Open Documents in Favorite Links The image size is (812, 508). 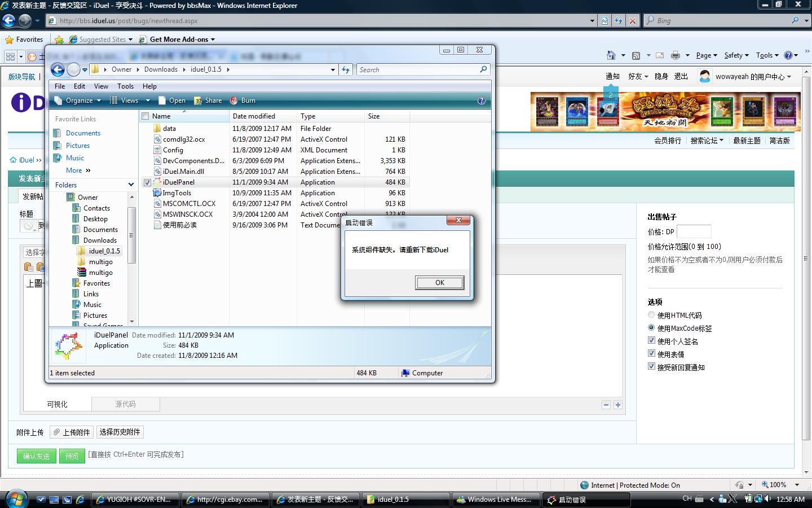[x=83, y=133]
